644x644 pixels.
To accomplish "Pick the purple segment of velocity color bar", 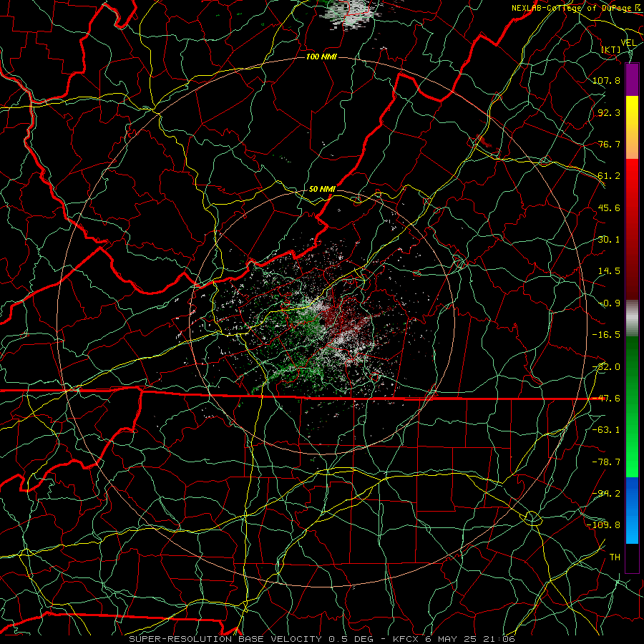I will tap(632, 79).
